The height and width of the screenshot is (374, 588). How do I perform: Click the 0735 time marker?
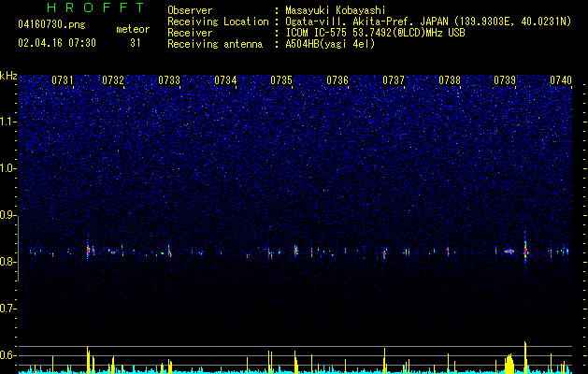[x=281, y=79]
